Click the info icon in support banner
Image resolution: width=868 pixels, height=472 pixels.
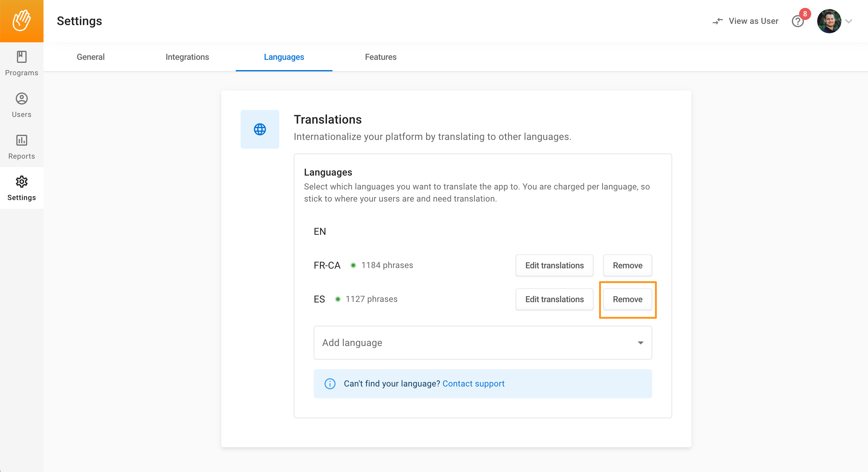[329, 384]
